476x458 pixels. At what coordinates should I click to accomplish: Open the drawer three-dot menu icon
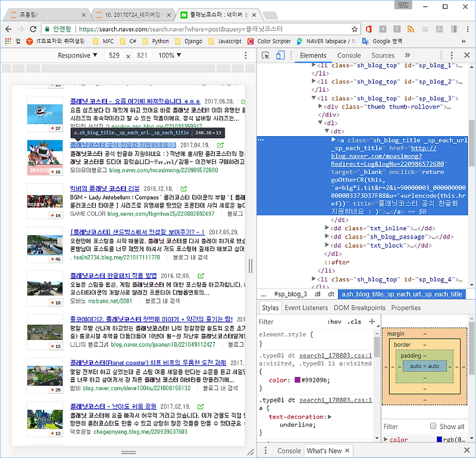pos(265,450)
